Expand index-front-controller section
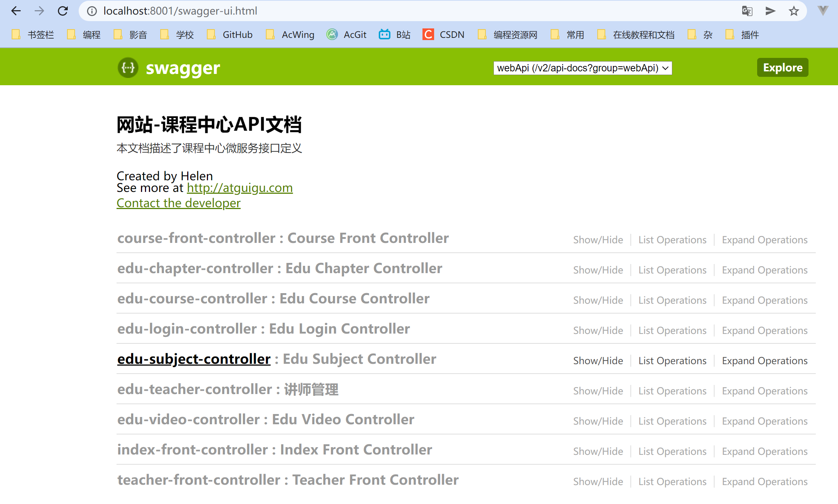838x504 pixels. pyautogui.click(x=193, y=450)
